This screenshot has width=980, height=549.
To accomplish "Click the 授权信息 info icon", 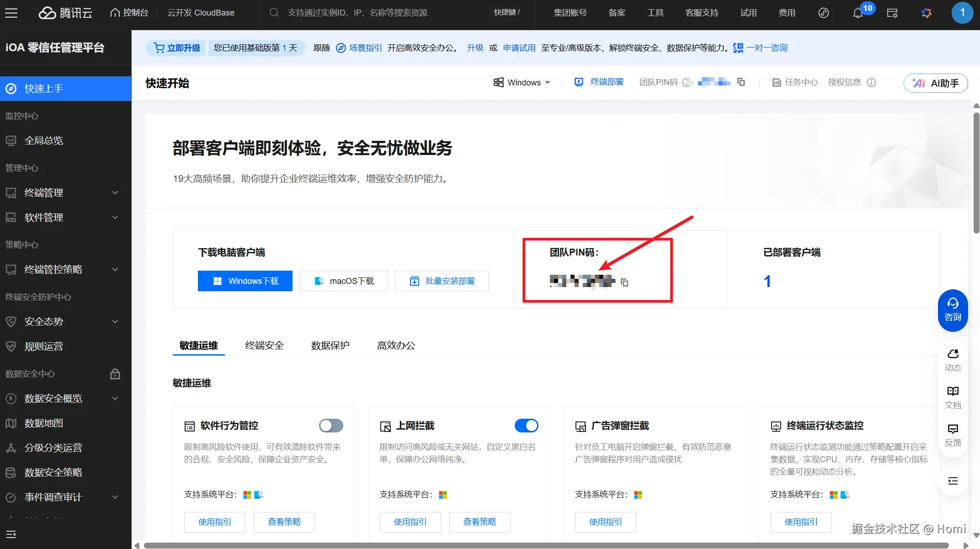I will coord(872,83).
